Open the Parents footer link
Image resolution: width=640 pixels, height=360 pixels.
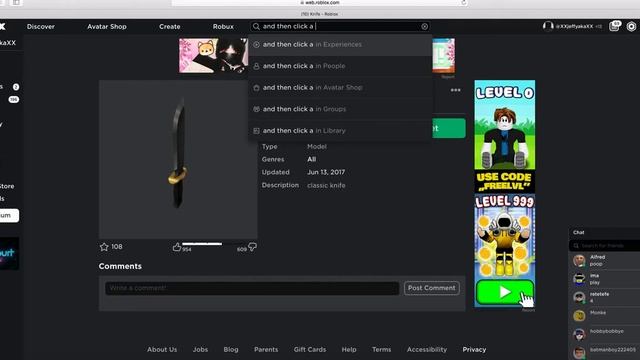pyautogui.click(x=266, y=350)
